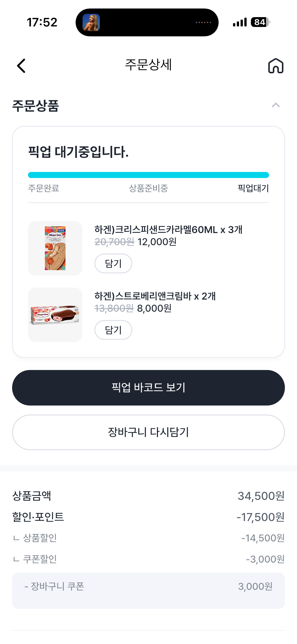The width and height of the screenshot is (297, 644).
Task: Tap the cellular signal bars icon
Action: click(x=240, y=22)
